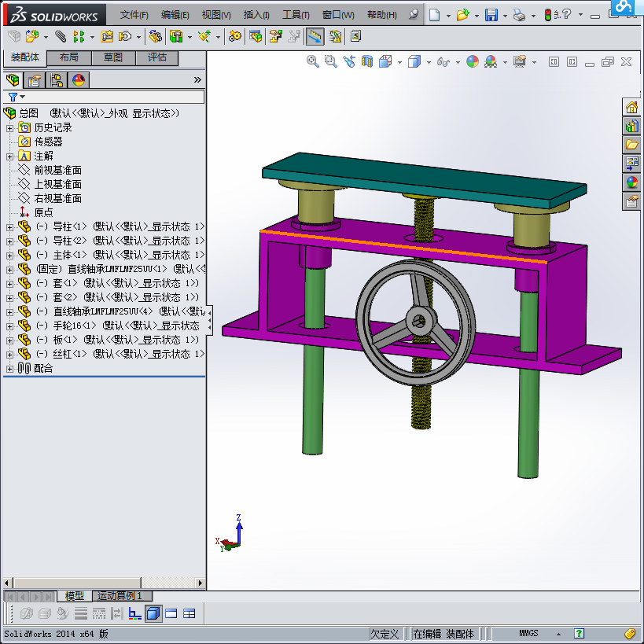This screenshot has height=644, width=644.
Task: Open Appearances color ball in task pane
Action: pyautogui.click(x=631, y=182)
